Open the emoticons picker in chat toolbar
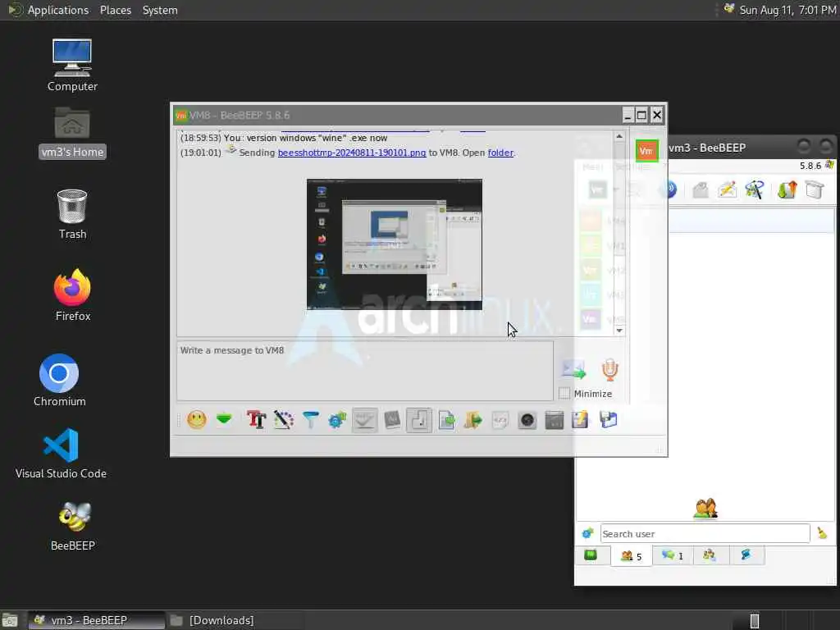Viewport: 840px width, 630px height. [197, 419]
